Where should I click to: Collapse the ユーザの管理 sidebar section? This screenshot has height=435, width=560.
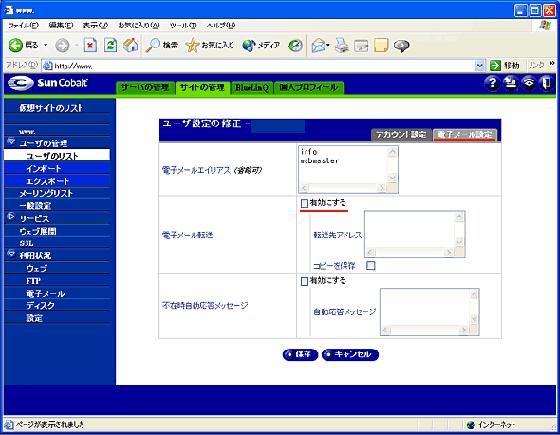pyautogui.click(x=11, y=142)
